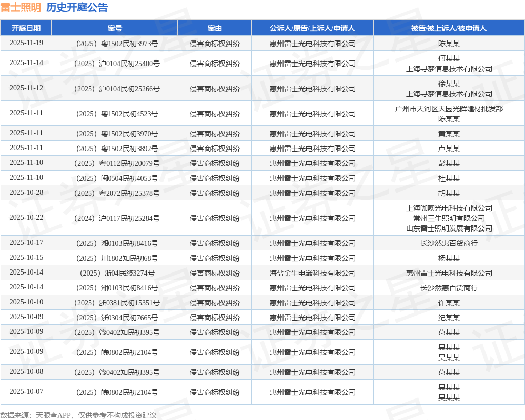Image resolution: width=525 pixels, height=420 pixels.
Task: Click plaintiff 海盐金牛电器科技有限公司
Action: 312,273
